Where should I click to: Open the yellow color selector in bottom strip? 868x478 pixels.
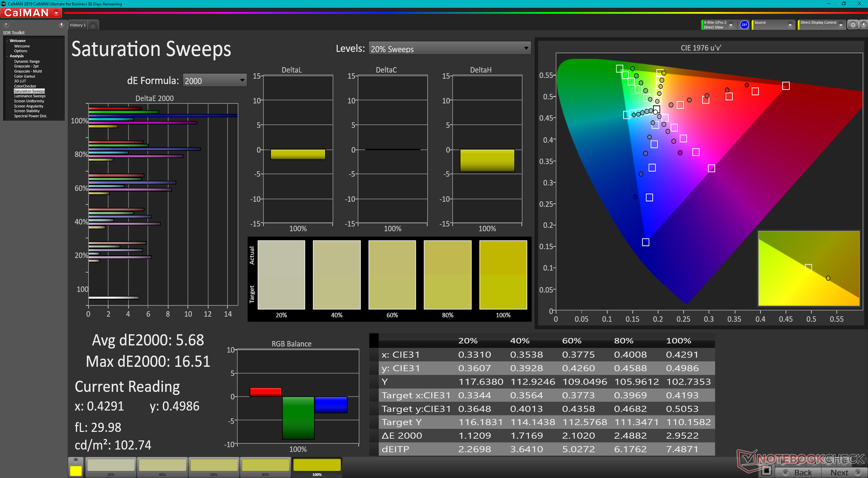click(x=75, y=468)
